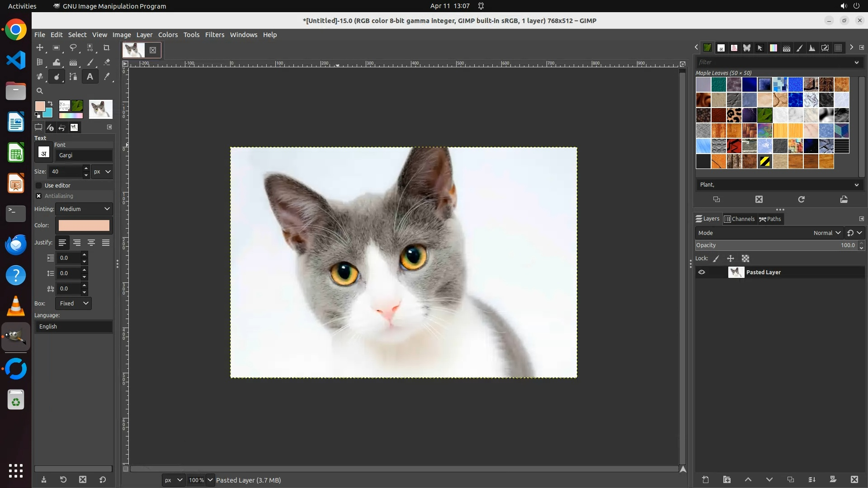
Task: Select the Eraser tool
Action: [x=107, y=62]
